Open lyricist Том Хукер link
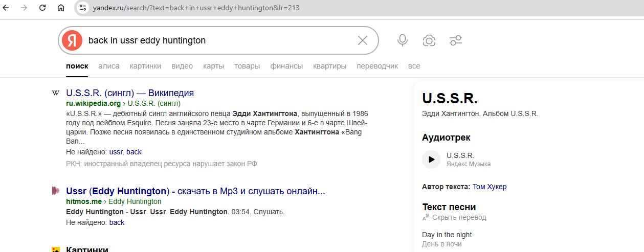The image size is (644, 252). pos(490,187)
